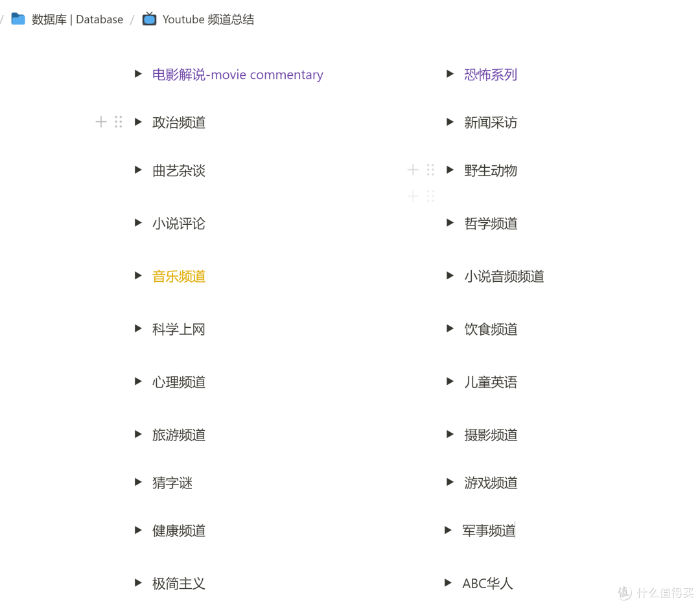Click the 极简主义 heading text
Viewport: 700px width, 607px height.
coord(179,583)
